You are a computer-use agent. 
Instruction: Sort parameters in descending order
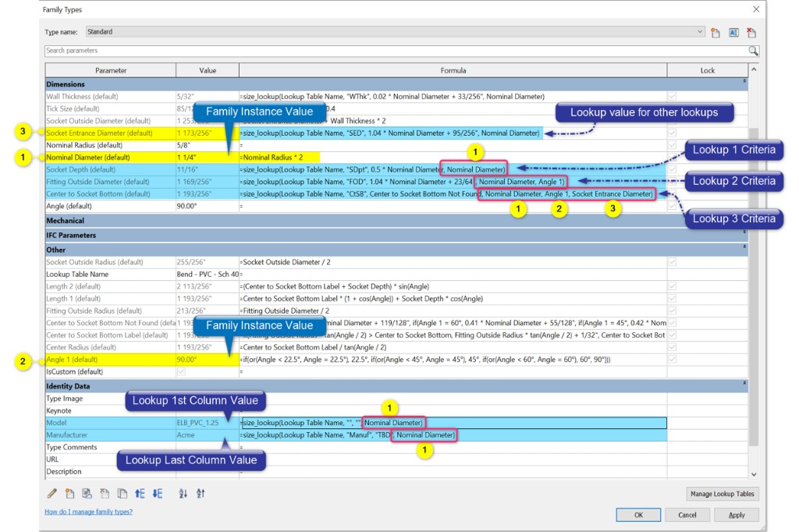pos(201,493)
